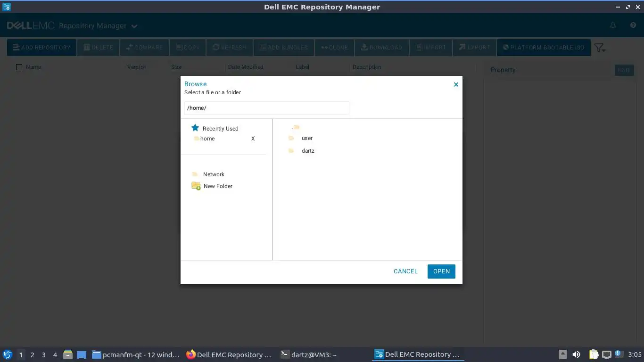Click the Refresh toolbar button
Viewport: 644px width, 362px height.
[x=230, y=47]
